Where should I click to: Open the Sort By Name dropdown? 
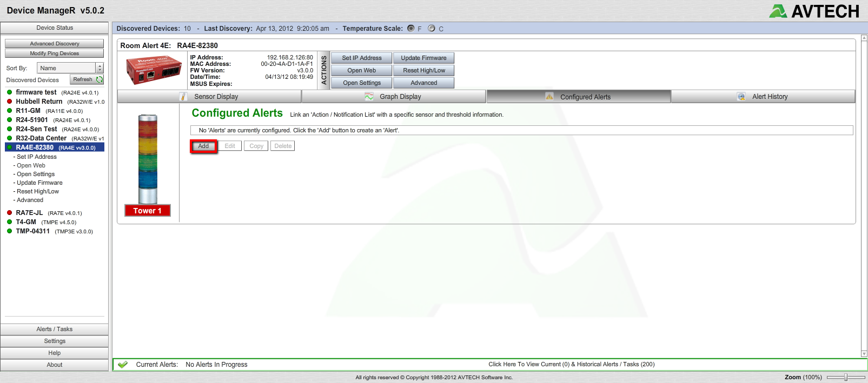(x=100, y=68)
